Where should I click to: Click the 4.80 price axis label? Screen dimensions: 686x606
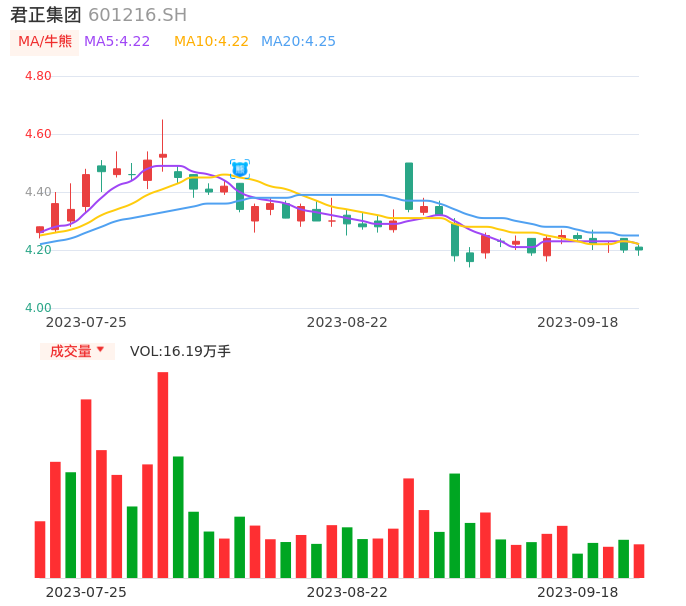click(x=38, y=76)
